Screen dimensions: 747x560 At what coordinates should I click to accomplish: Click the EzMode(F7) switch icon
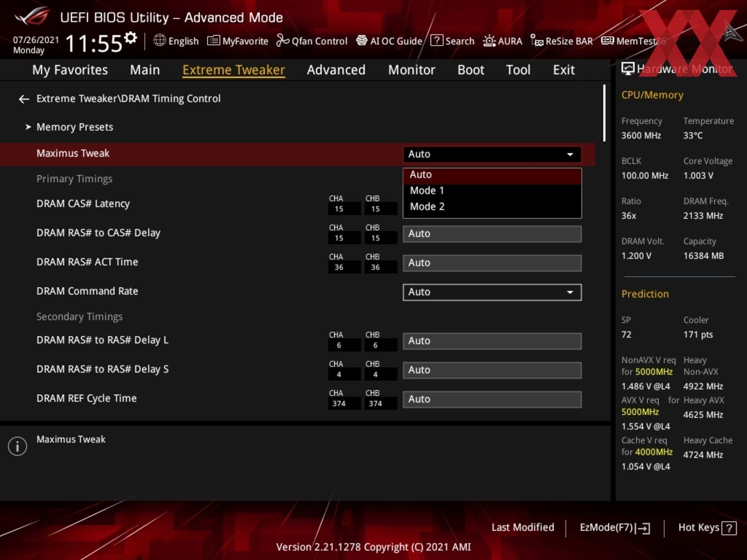(643, 528)
